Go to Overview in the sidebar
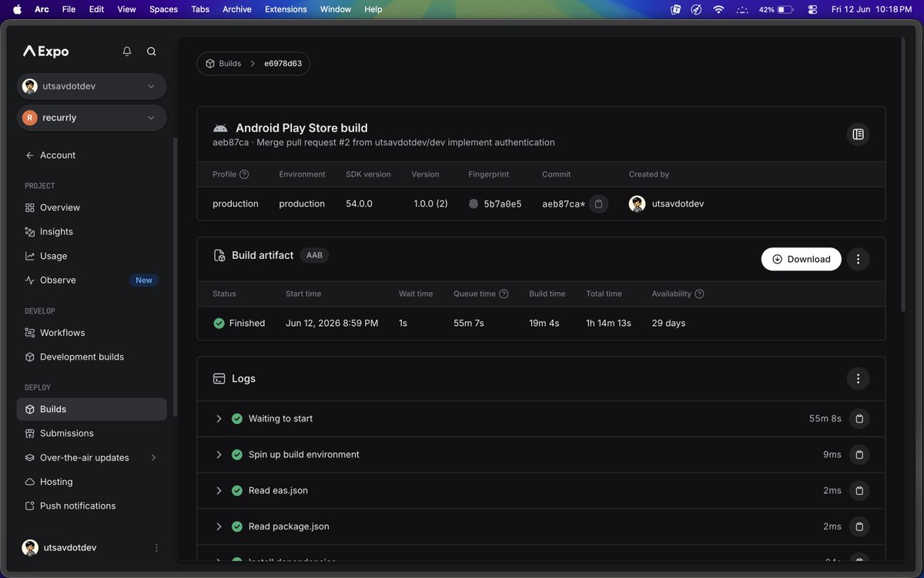 92,207
